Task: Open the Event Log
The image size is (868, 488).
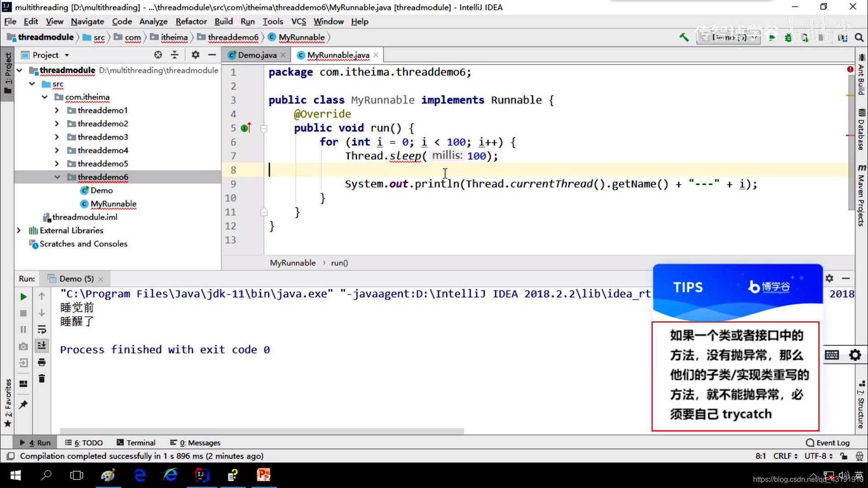Action: click(828, 443)
